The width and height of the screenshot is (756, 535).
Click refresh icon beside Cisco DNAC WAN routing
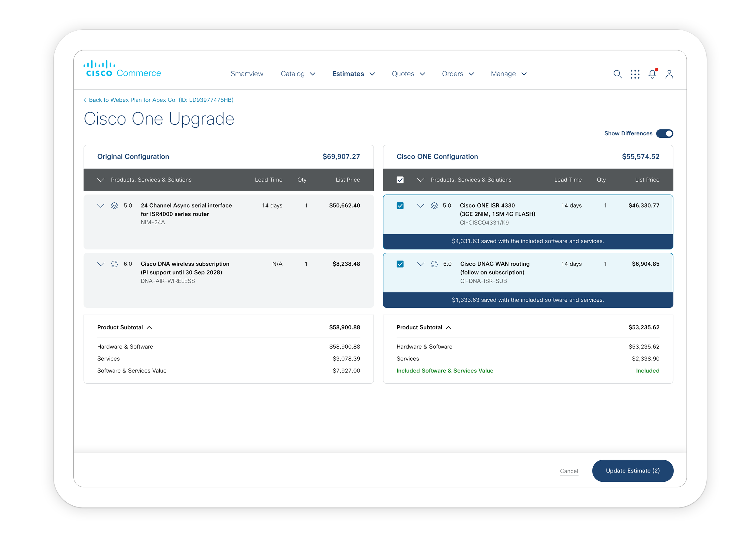(434, 264)
